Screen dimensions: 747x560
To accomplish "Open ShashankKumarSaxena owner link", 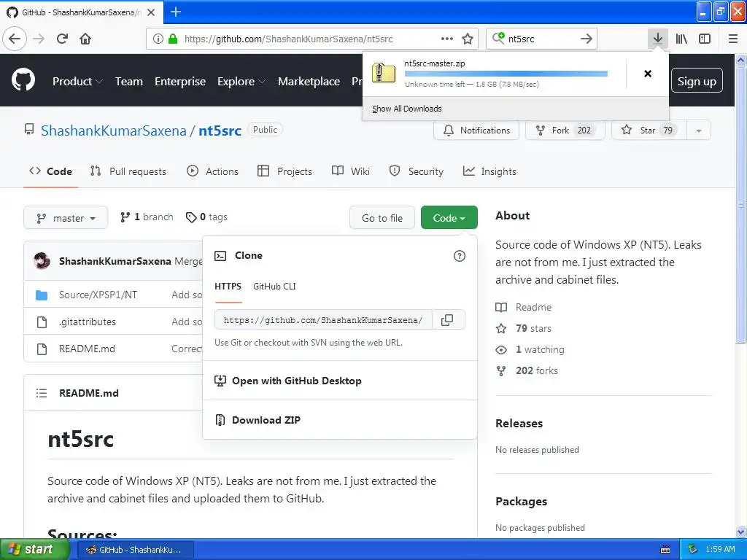I will (x=113, y=131).
